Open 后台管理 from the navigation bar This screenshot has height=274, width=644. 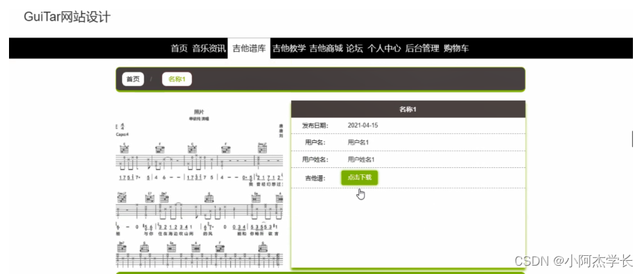pos(422,49)
